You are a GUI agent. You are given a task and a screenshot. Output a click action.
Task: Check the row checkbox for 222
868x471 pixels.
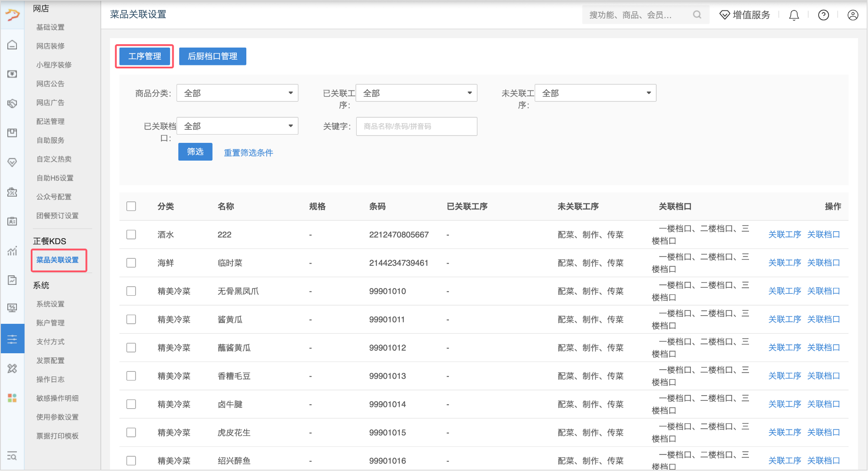(x=131, y=235)
